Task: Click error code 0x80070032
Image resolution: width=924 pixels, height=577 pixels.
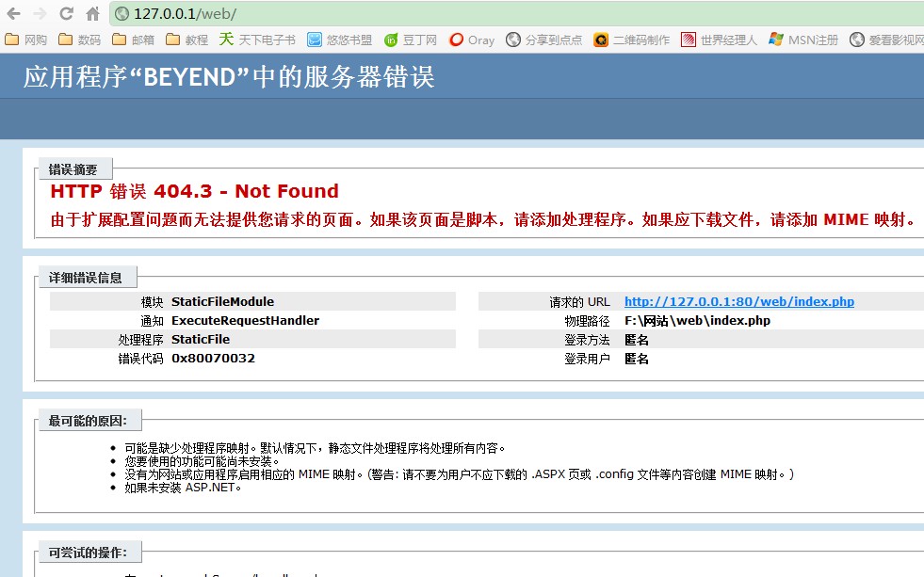Action: pyautogui.click(x=213, y=358)
